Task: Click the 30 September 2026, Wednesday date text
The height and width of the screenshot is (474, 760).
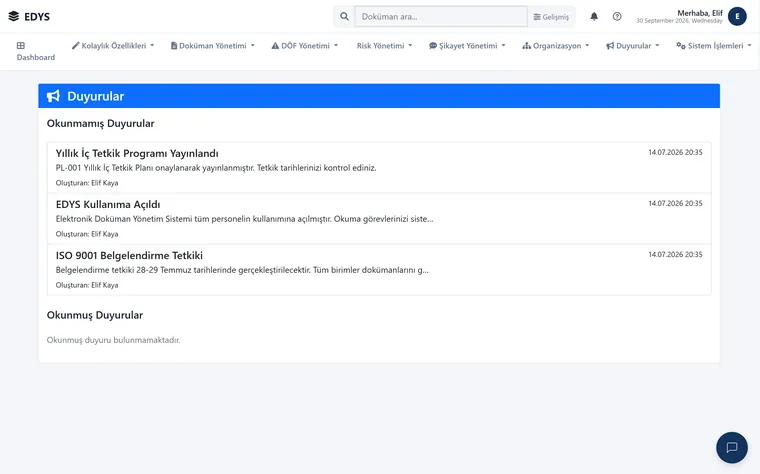Action: pyautogui.click(x=679, y=21)
